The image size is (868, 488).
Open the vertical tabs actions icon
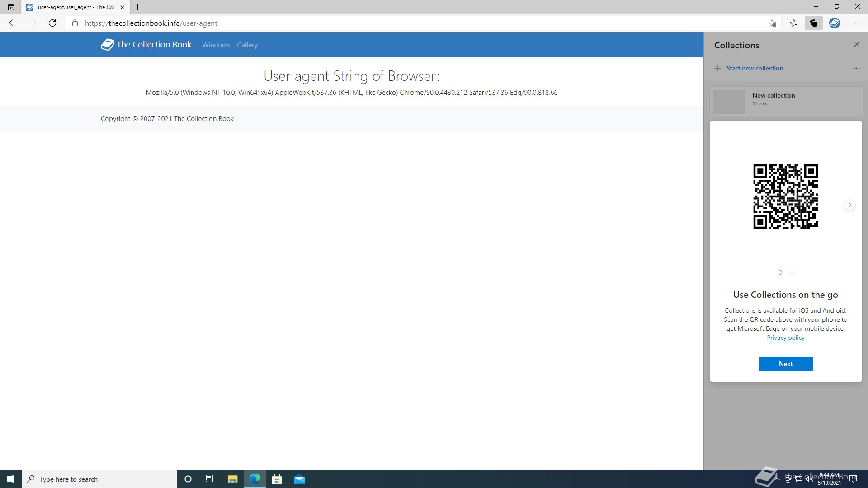click(11, 7)
